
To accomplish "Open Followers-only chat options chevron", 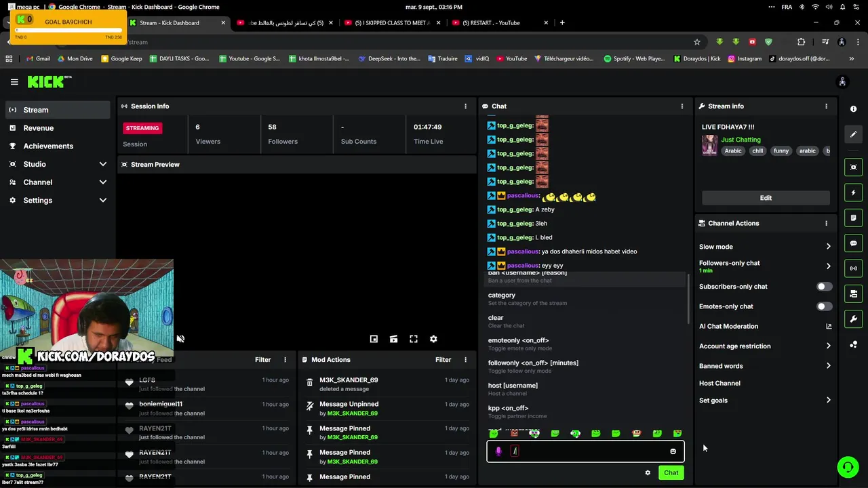I will (828, 266).
